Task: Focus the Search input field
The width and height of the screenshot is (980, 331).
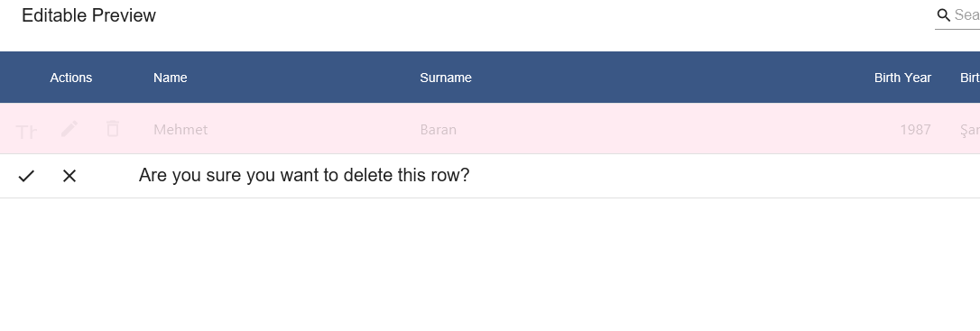Action: [x=966, y=15]
